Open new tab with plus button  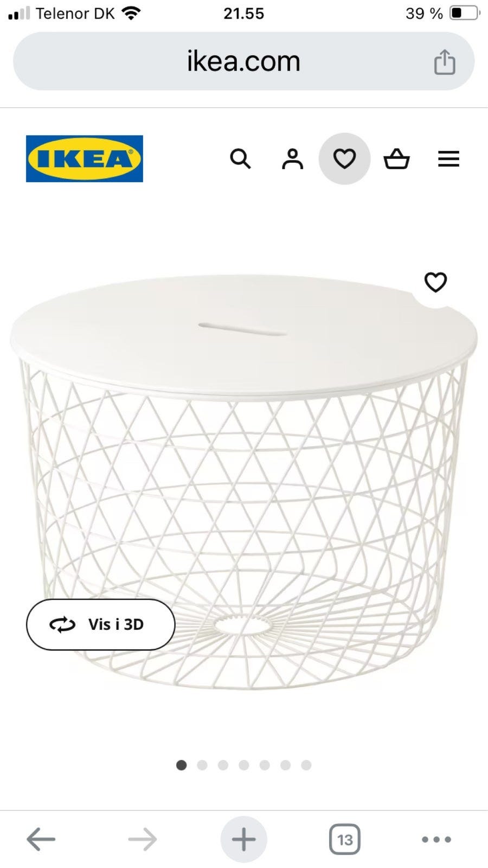244,839
